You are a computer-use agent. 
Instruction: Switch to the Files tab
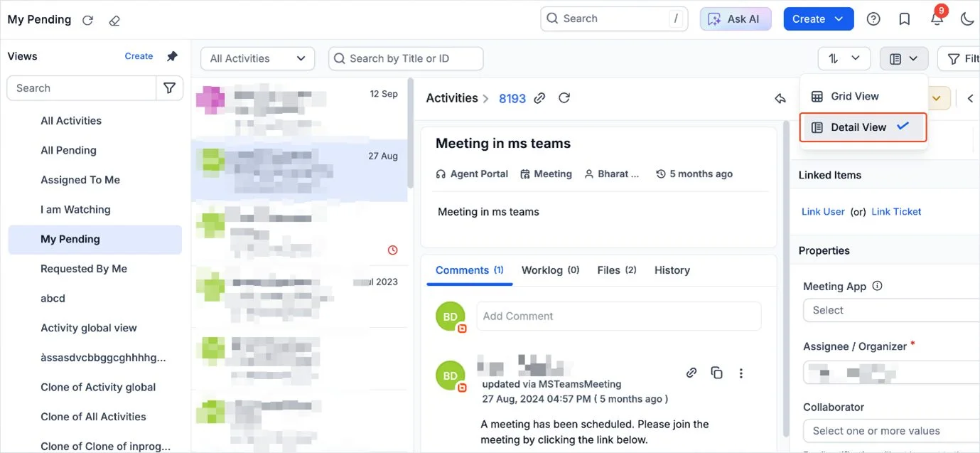[x=616, y=270]
